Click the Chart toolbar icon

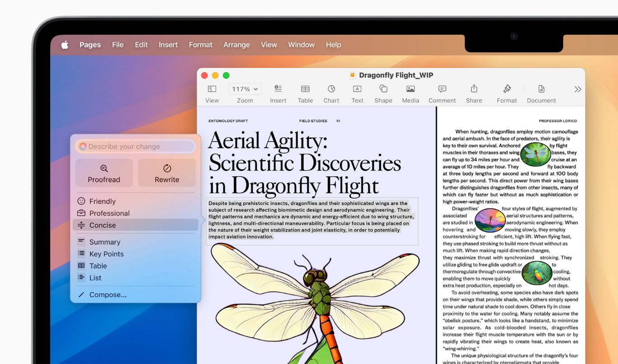point(331,89)
